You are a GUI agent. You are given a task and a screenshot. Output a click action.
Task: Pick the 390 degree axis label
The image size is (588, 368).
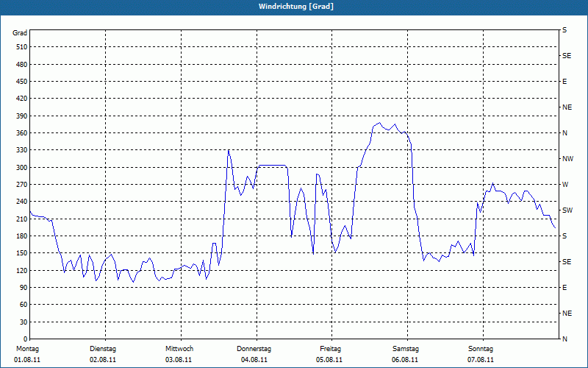22,116
